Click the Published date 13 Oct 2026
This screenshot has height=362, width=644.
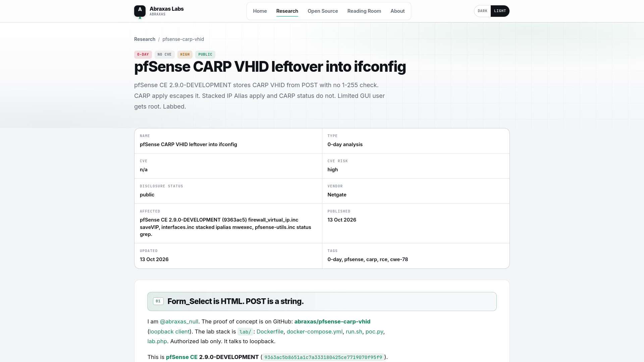coord(342,220)
